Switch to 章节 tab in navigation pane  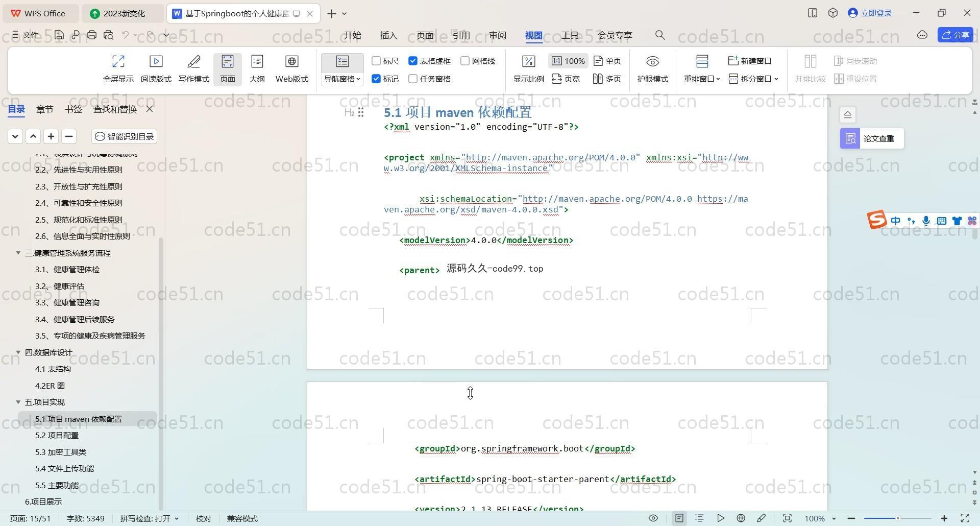(x=45, y=109)
